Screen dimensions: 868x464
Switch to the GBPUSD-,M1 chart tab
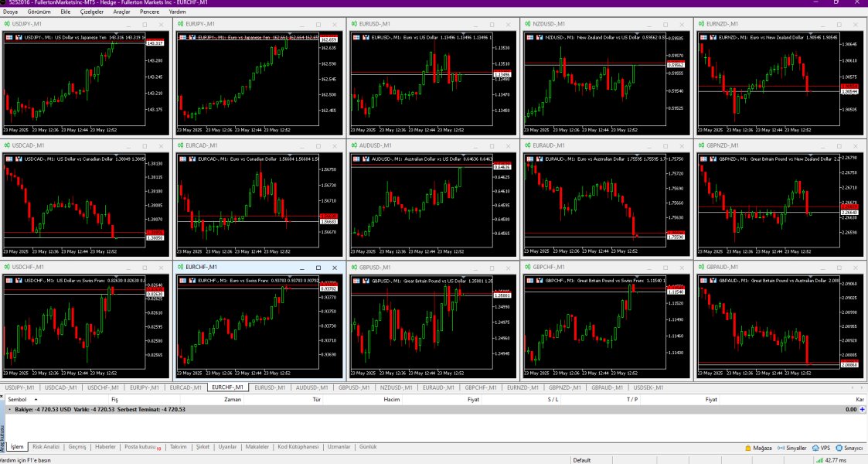point(354,387)
